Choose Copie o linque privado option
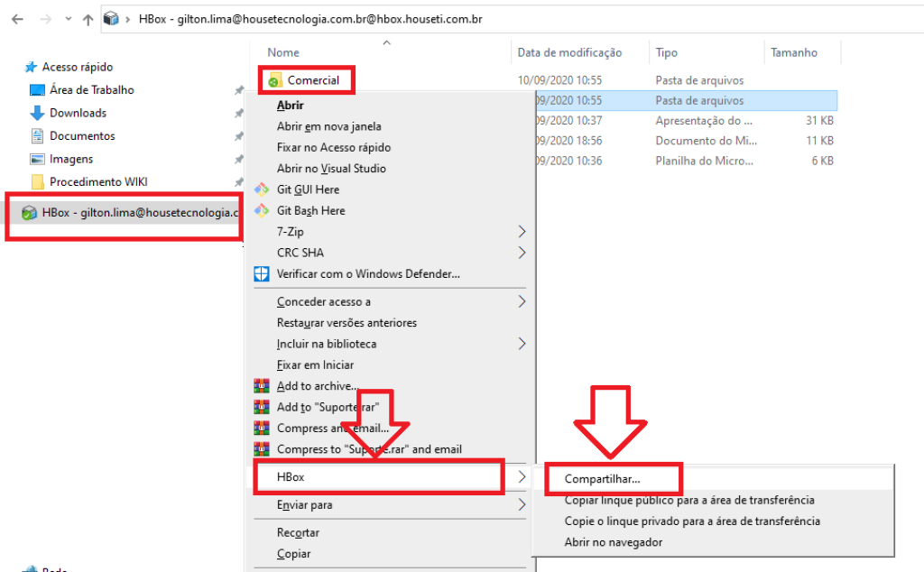Image resolution: width=924 pixels, height=572 pixels. [x=692, y=521]
